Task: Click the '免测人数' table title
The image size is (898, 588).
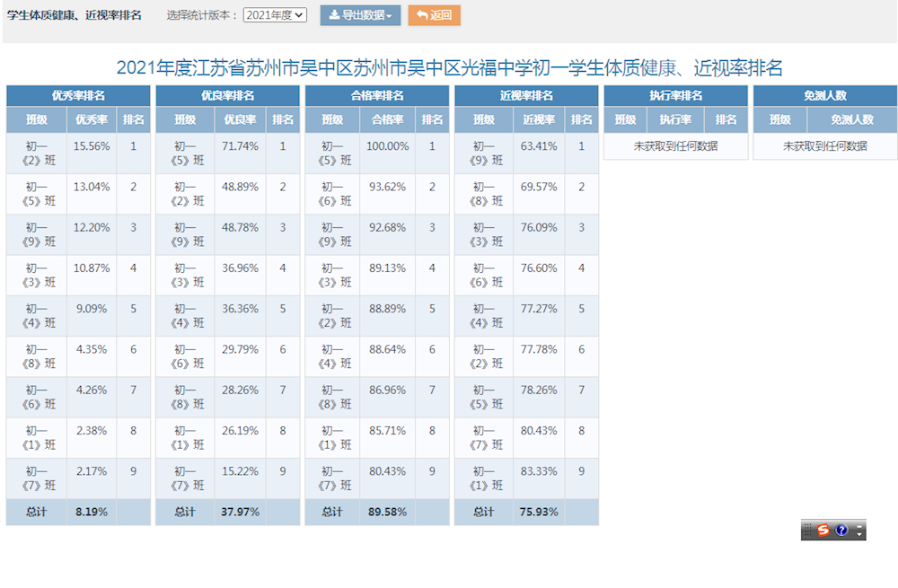Action: (825, 96)
